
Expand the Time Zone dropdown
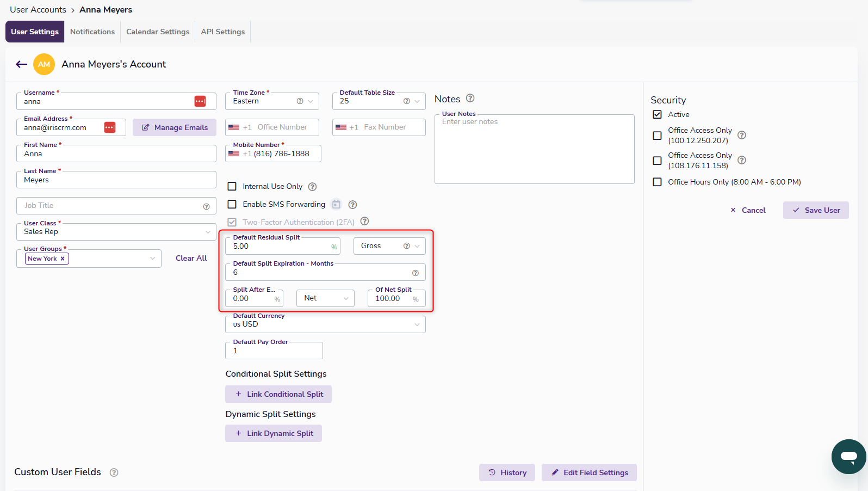point(311,101)
